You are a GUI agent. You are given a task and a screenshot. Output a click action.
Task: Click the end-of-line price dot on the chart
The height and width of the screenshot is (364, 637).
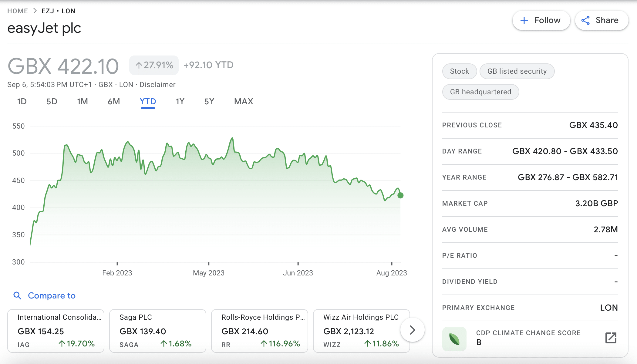click(x=400, y=195)
